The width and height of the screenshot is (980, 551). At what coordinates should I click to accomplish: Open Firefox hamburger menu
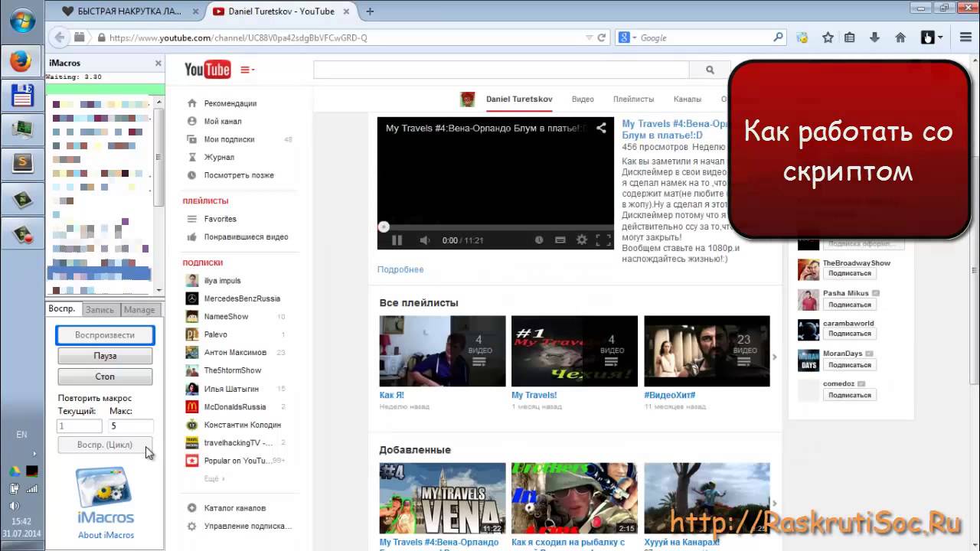965,37
